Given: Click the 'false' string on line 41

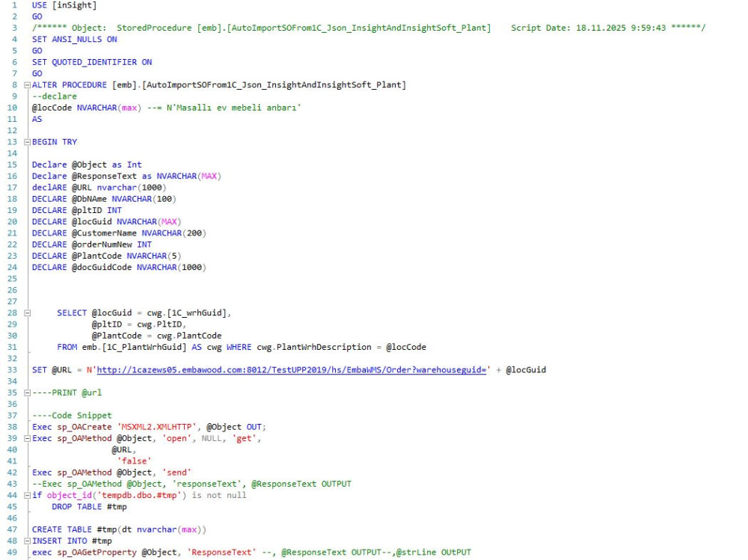Looking at the screenshot, I should [134, 462].
